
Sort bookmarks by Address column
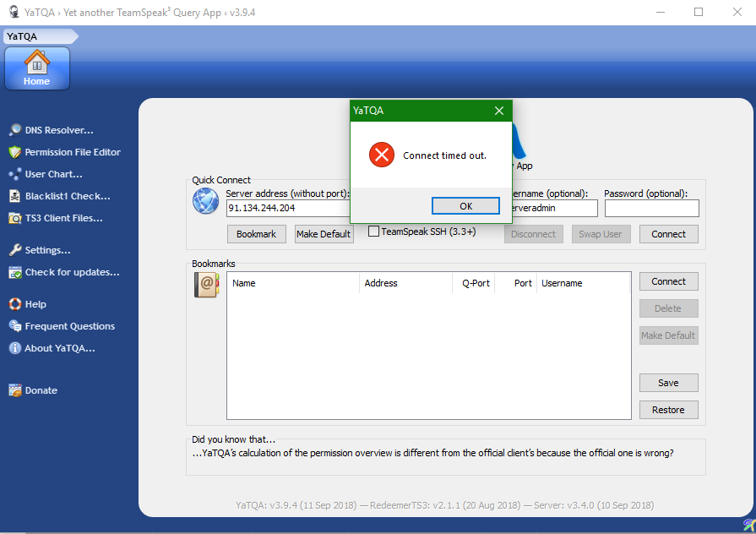(x=406, y=283)
